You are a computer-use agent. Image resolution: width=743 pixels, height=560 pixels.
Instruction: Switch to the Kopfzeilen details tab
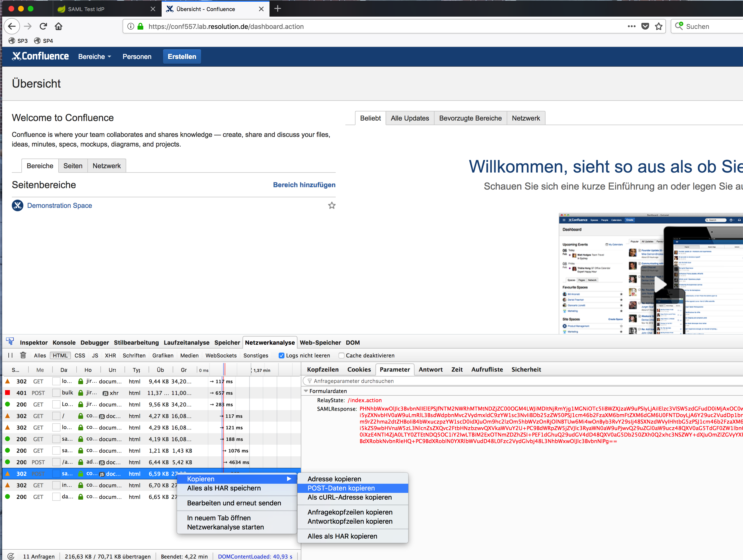click(322, 369)
